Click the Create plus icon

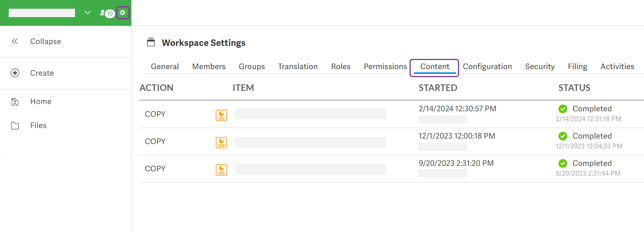(15, 73)
